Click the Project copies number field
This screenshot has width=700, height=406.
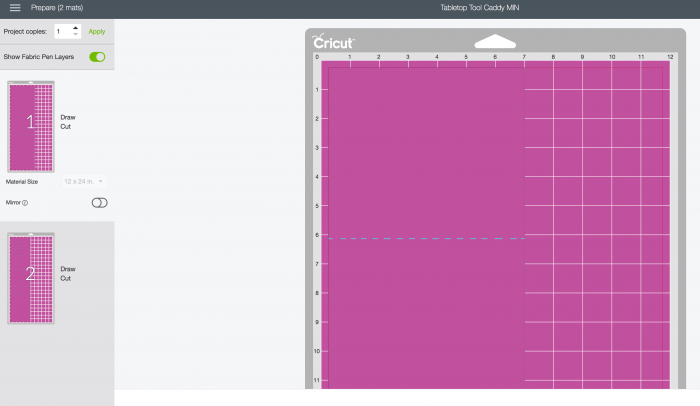tap(62, 31)
